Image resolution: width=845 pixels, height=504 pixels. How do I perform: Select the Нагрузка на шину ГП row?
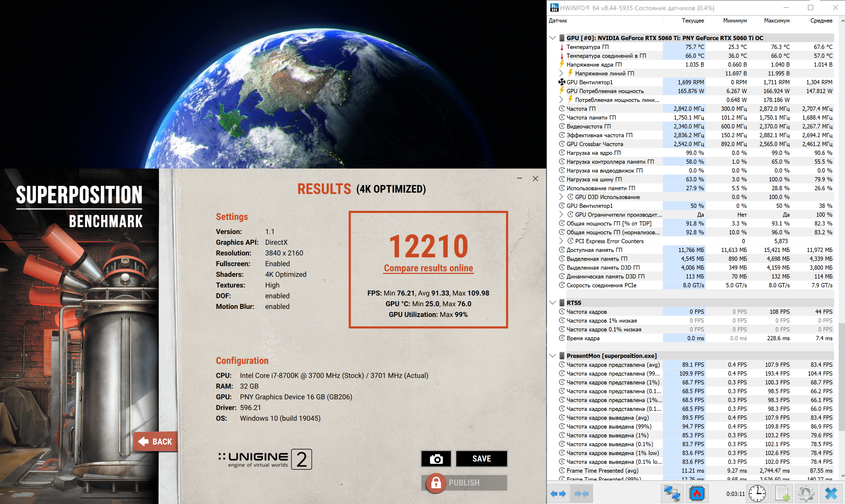click(696, 179)
